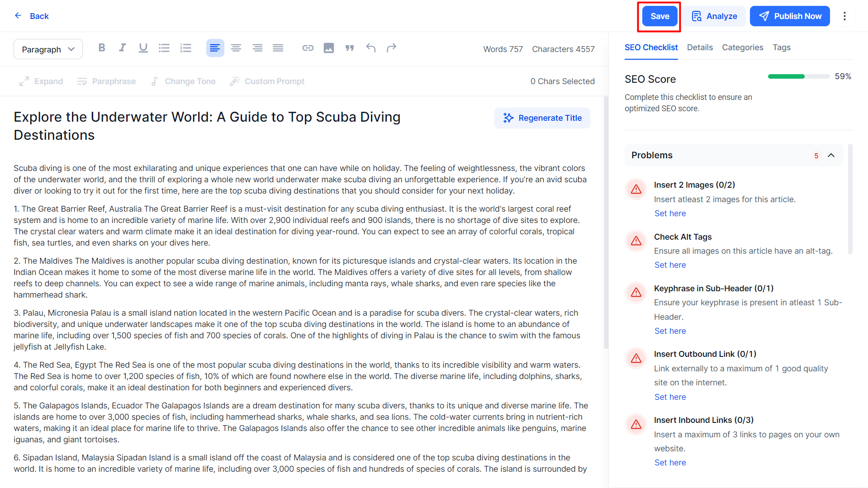The height and width of the screenshot is (488, 868).
Task: Justify the text alignment
Action: (x=278, y=47)
